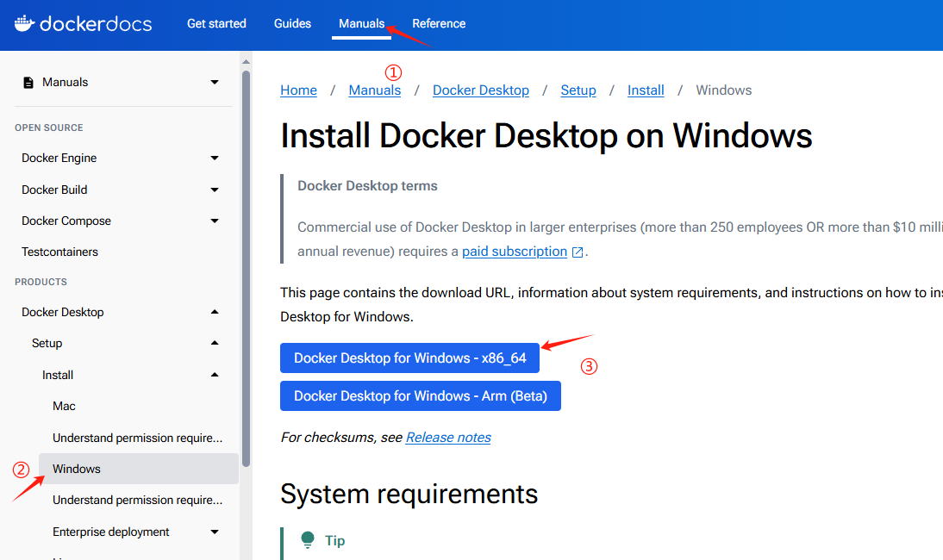Screen dimensions: 943x560
Task: Open Docker Build sidebar entry
Action: click(54, 190)
